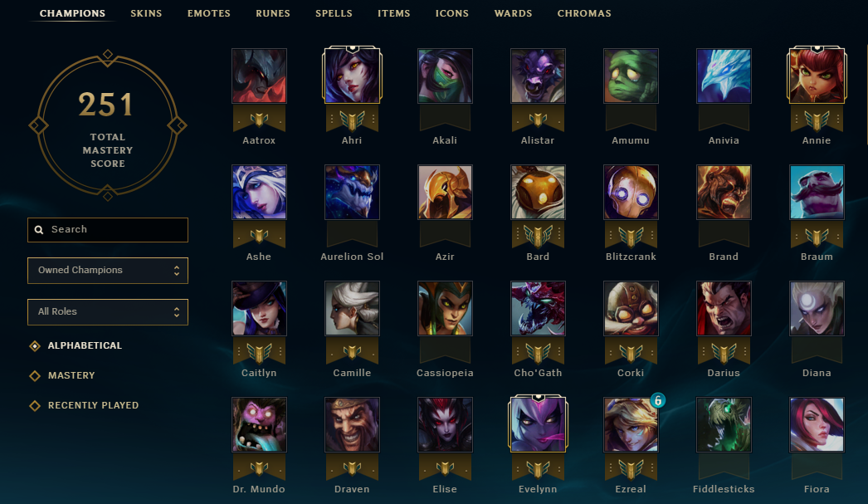Click the Fiddlesticks champion portrait
The width and height of the screenshot is (868, 504).
click(724, 425)
